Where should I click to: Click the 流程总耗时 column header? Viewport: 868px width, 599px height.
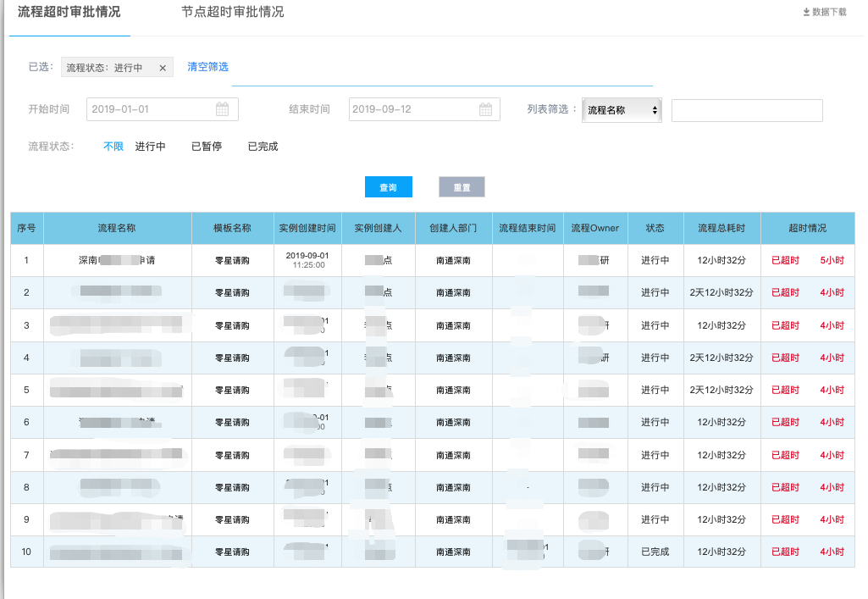tap(721, 228)
